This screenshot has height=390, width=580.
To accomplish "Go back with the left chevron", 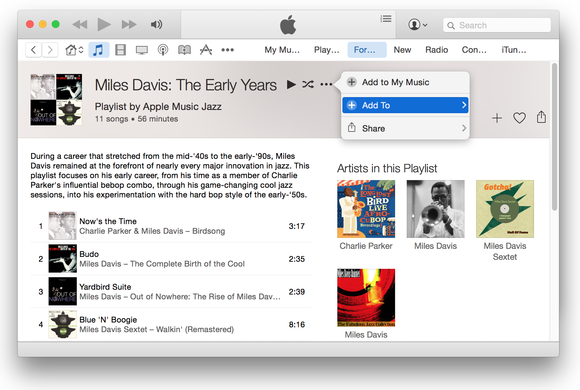I will (33, 50).
